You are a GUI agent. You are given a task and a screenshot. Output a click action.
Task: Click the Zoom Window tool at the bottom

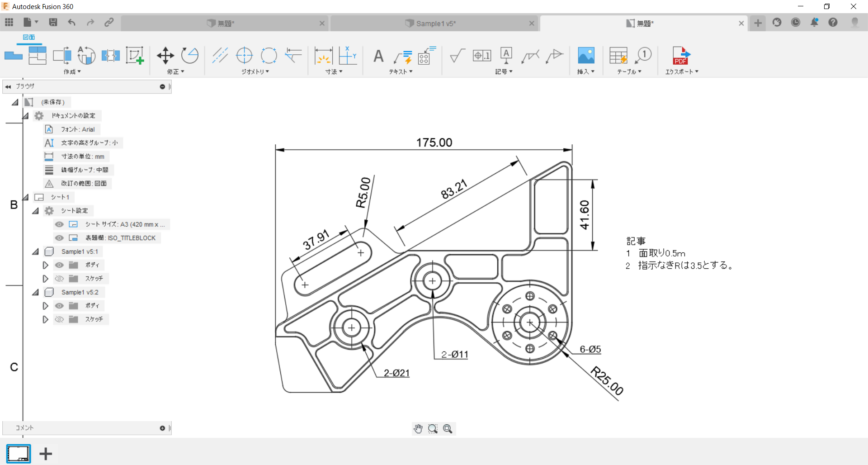pyautogui.click(x=433, y=429)
